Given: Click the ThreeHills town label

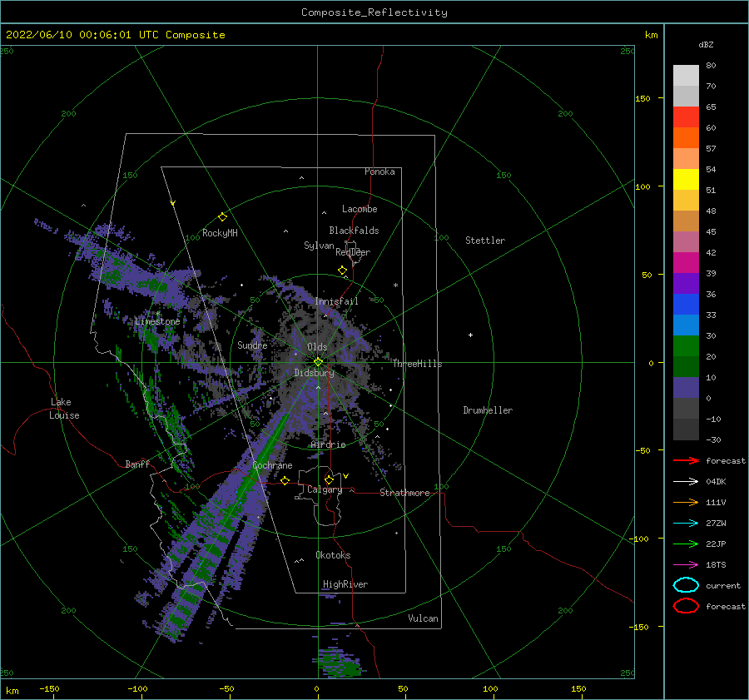Looking at the screenshot, I should 418,364.
